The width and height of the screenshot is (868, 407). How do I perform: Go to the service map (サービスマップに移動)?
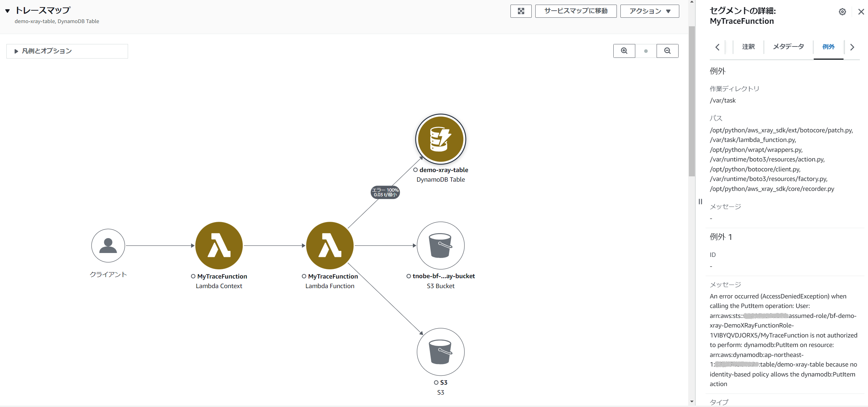point(576,11)
